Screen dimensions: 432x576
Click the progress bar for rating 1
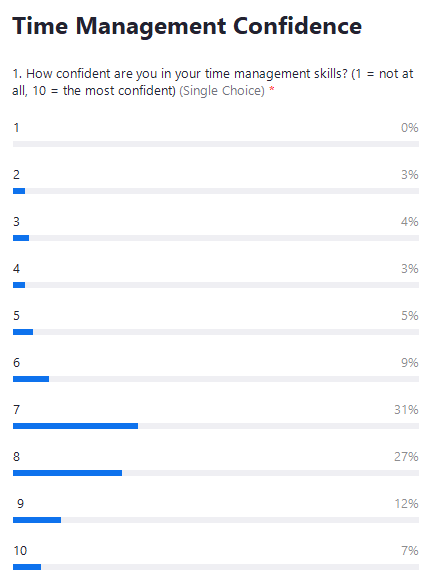[x=216, y=144]
